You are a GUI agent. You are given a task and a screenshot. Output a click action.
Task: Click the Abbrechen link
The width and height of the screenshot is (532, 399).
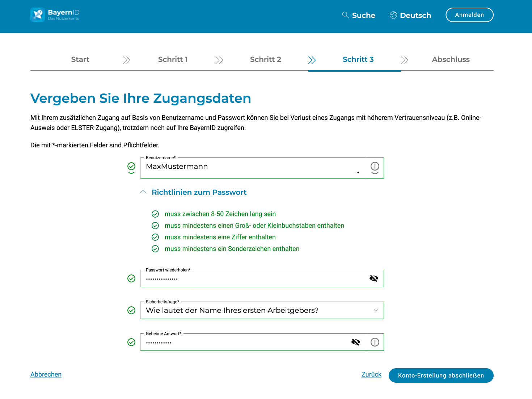[x=46, y=374]
